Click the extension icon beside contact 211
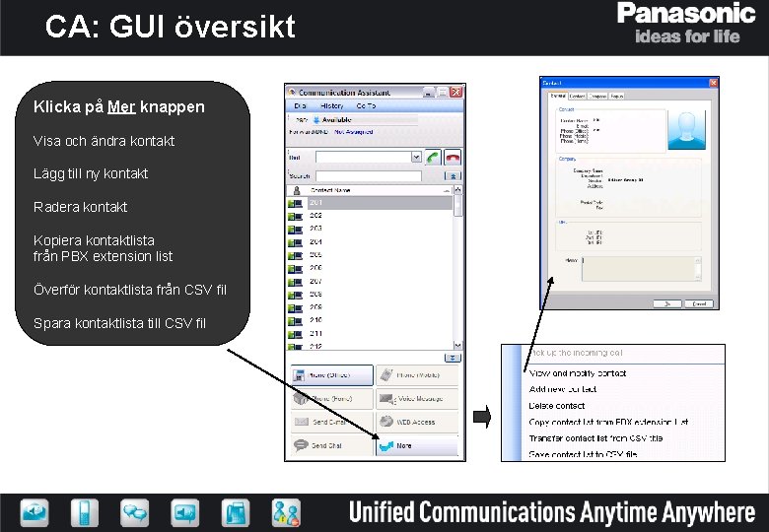 point(295,335)
